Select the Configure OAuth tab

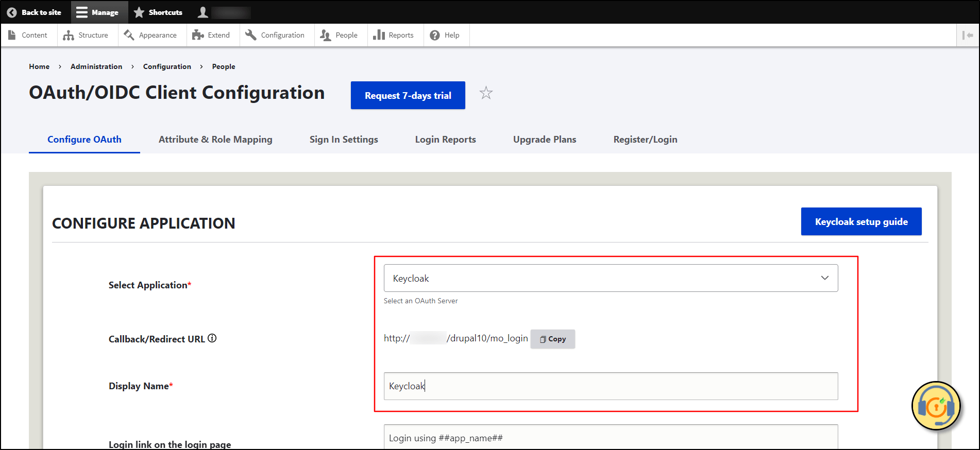[85, 140]
